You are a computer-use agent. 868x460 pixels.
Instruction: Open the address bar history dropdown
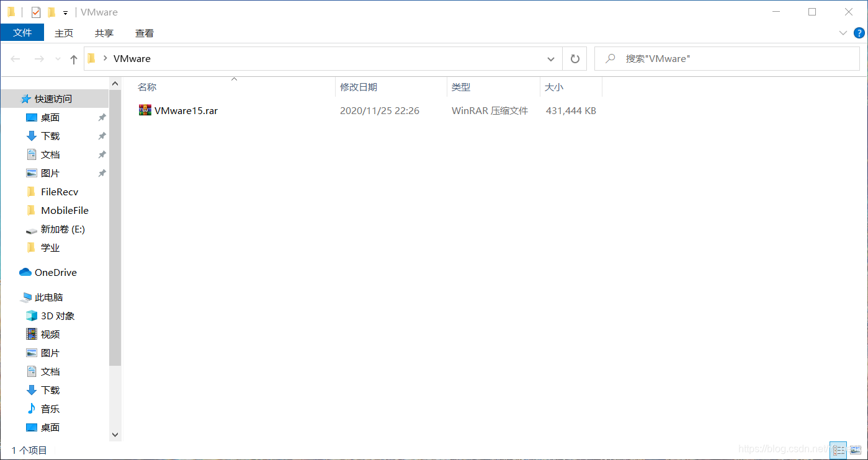coord(551,59)
